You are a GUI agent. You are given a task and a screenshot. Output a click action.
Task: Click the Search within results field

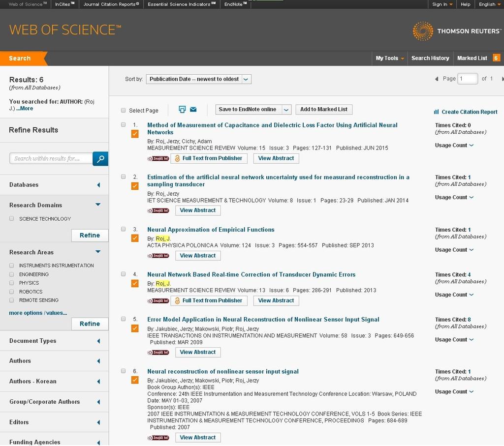tap(51, 159)
